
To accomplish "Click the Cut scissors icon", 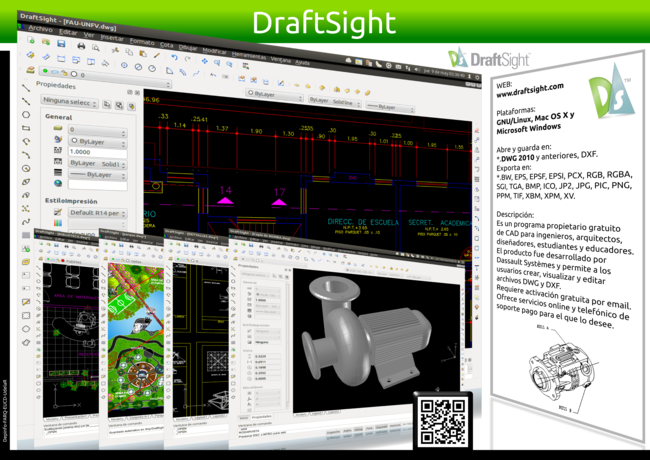I will 115,50.
